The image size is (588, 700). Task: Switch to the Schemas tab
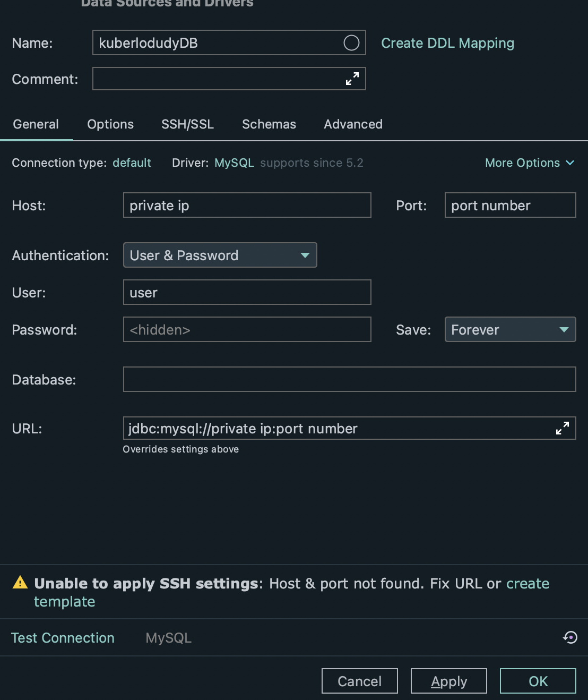[269, 124]
